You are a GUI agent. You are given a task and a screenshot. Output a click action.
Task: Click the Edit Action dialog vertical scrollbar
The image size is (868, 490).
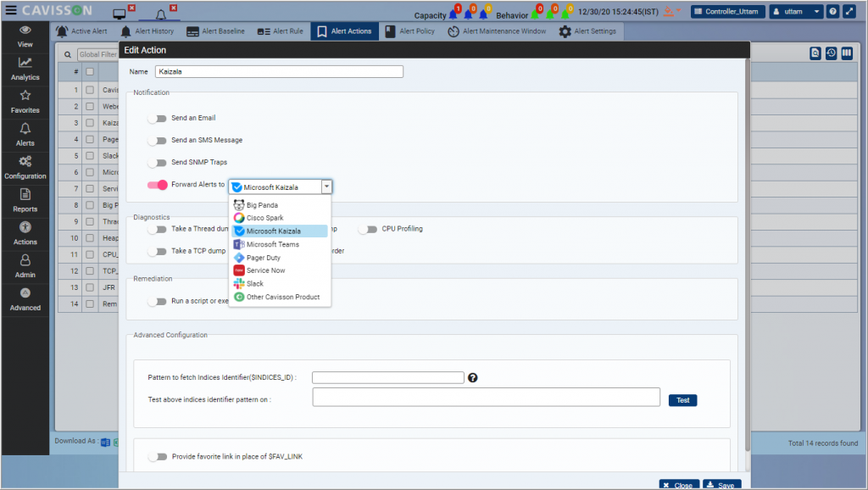point(748,254)
